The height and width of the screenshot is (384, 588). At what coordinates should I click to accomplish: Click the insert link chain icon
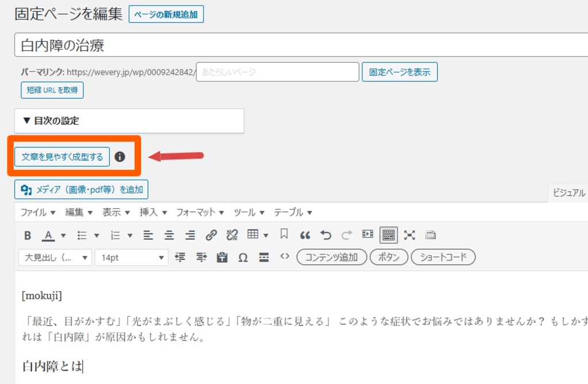(x=211, y=235)
